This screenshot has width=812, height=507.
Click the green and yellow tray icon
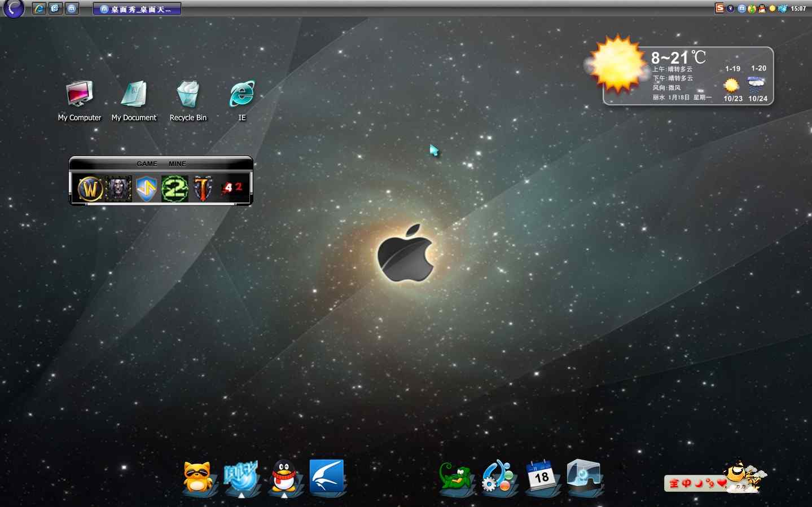click(752, 8)
